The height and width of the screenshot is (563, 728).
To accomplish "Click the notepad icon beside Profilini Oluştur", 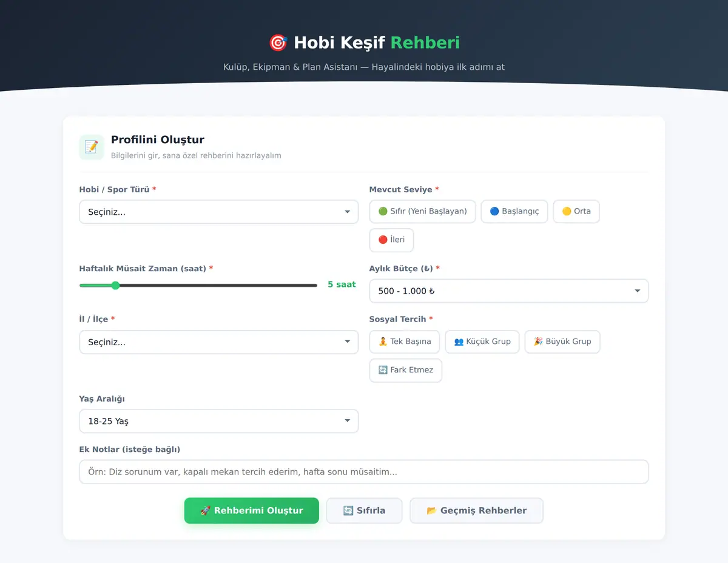I will [x=92, y=147].
